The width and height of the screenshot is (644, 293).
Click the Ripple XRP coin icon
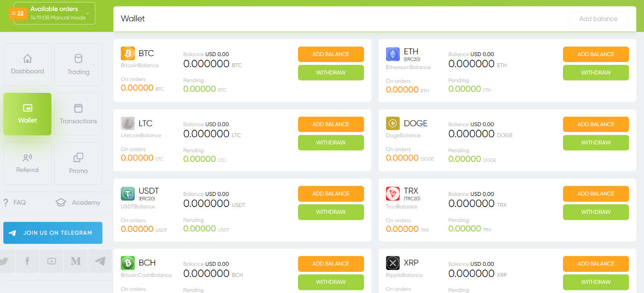pyautogui.click(x=393, y=263)
